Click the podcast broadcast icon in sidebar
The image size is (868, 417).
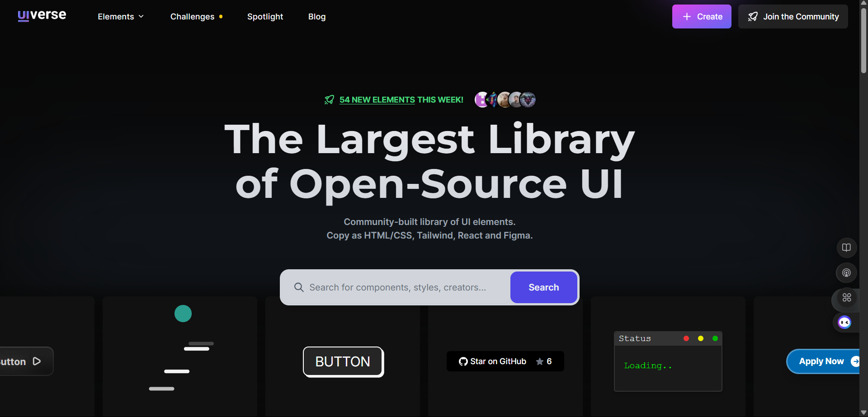coord(846,273)
